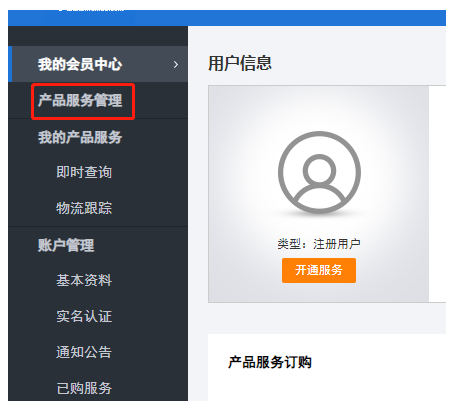This screenshot has width=457, height=407.
Task: Open 基本资料 page
Action: pyautogui.click(x=84, y=280)
